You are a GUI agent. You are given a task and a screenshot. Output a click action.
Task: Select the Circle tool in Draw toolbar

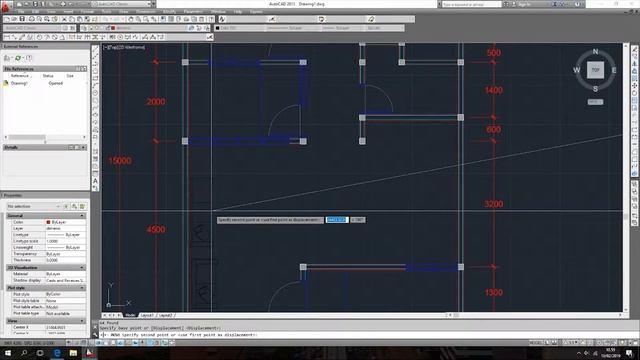[96, 93]
